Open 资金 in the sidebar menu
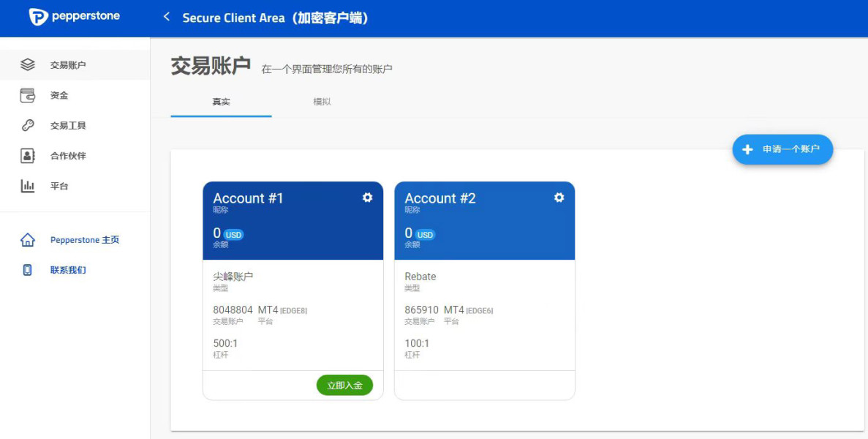 click(75, 95)
